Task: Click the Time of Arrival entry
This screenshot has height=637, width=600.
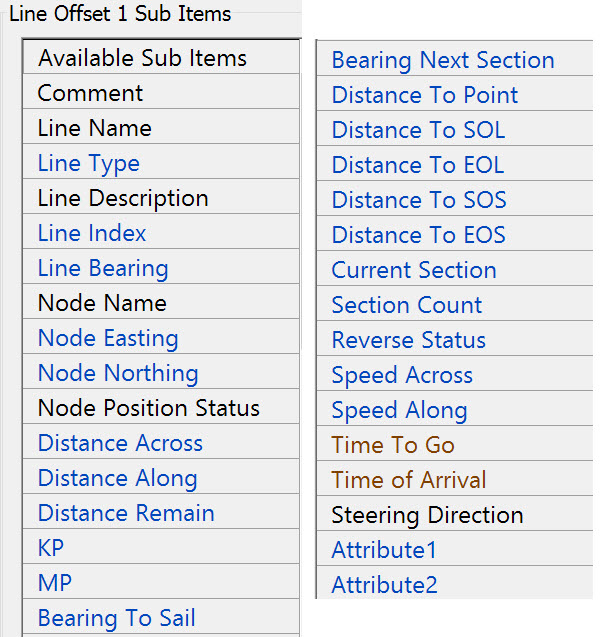Action: click(409, 480)
